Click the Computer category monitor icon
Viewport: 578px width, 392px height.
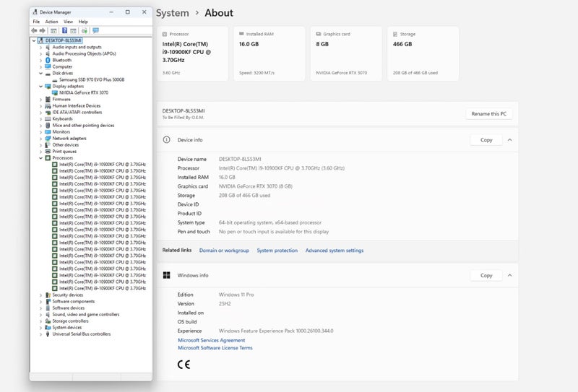pos(48,66)
